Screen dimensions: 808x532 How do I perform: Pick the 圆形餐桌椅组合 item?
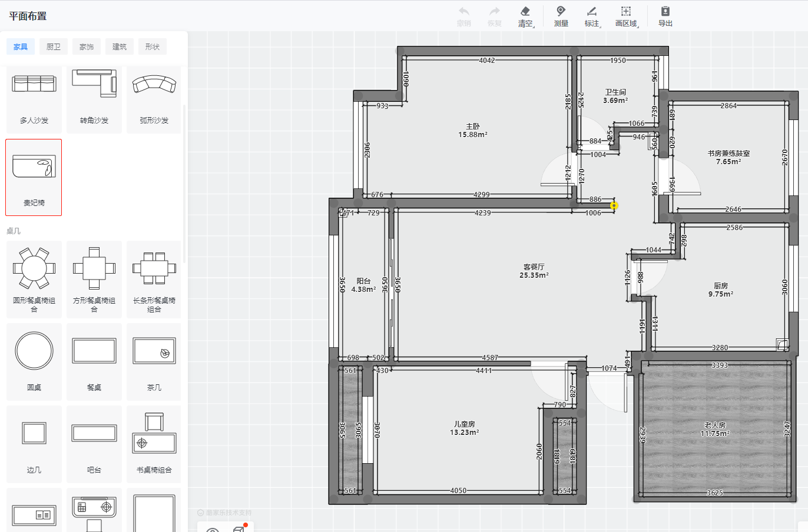point(34,280)
